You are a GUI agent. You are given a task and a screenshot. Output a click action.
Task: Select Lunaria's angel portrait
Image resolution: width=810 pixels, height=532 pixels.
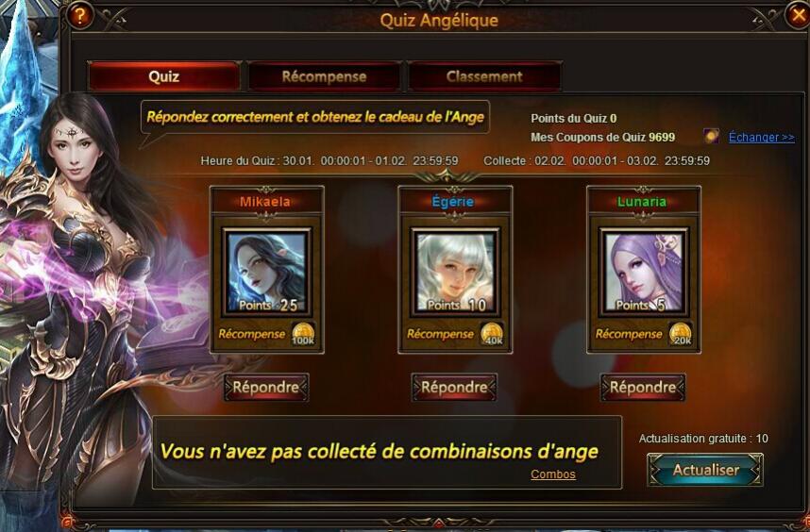[x=644, y=272]
